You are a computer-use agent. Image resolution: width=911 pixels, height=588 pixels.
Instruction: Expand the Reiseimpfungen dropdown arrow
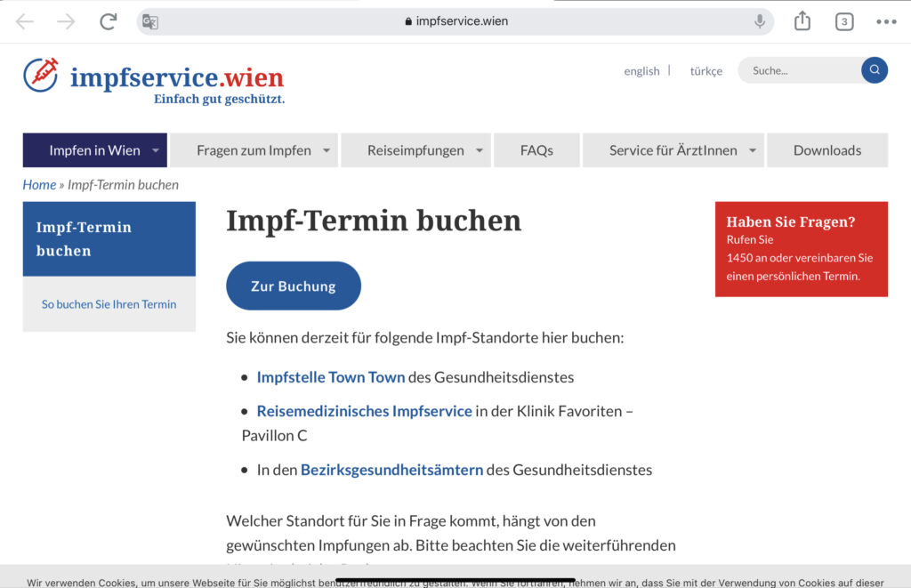click(x=480, y=150)
